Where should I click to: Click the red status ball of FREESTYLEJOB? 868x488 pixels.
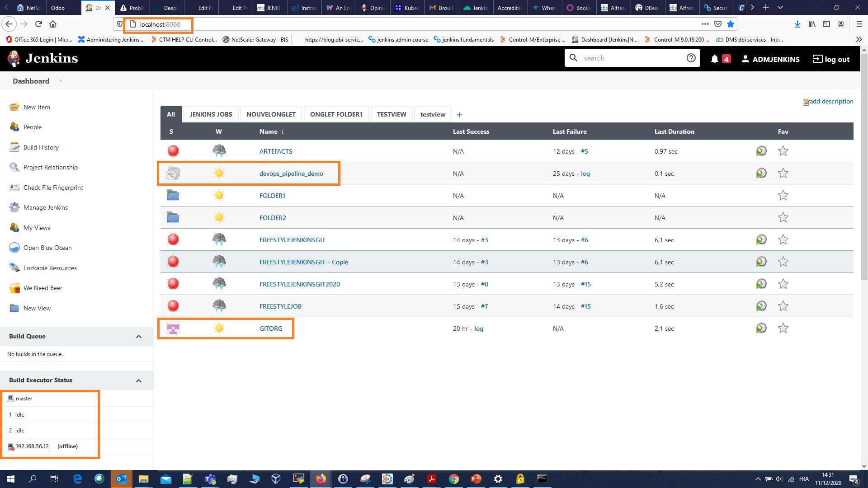coord(173,306)
